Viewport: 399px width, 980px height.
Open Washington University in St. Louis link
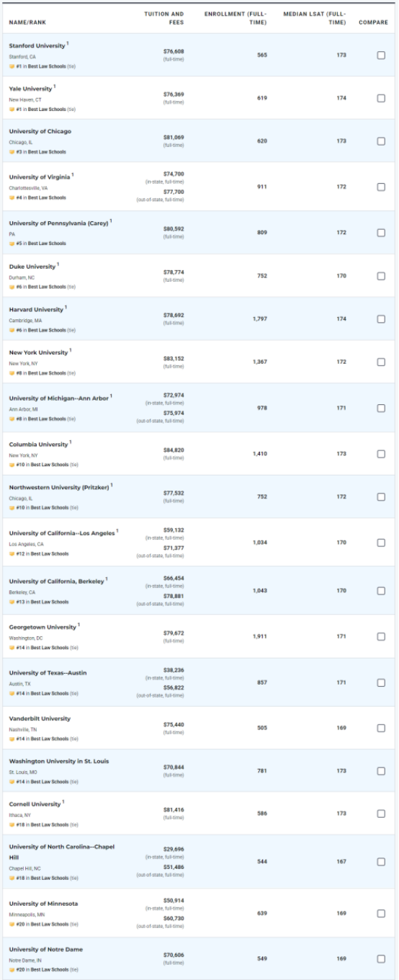tap(59, 761)
